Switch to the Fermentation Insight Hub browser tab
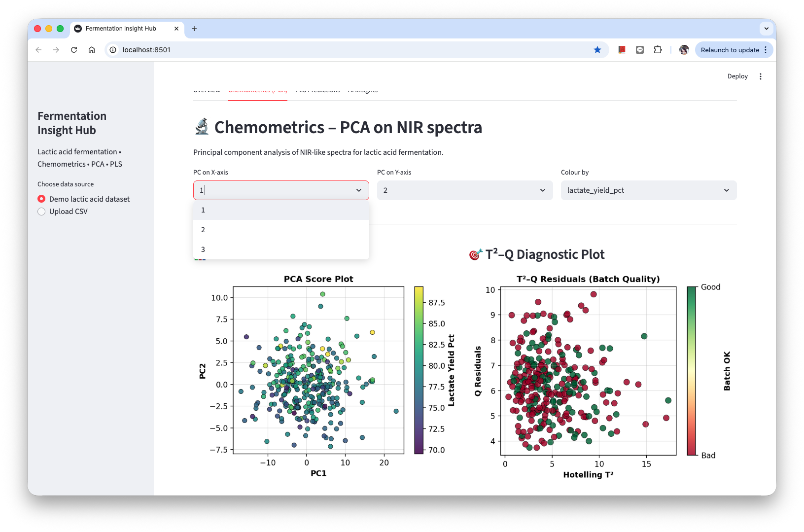 [127, 29]
